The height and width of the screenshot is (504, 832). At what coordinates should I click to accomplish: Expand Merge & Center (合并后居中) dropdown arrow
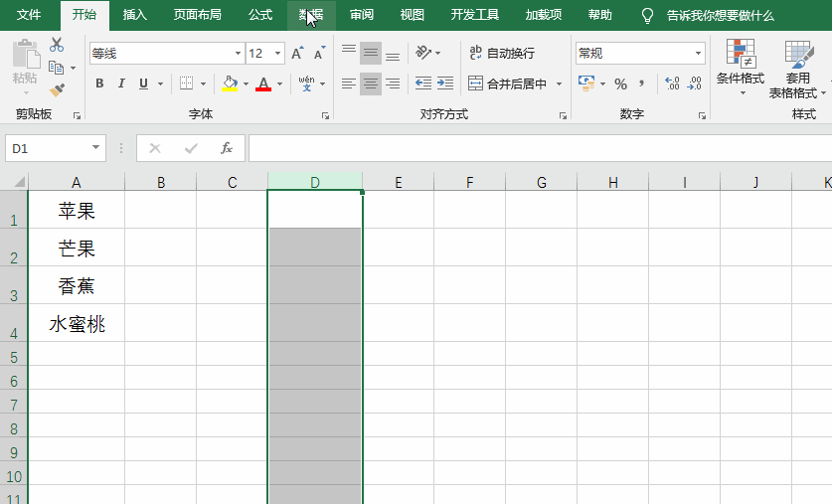click(559, 84)
